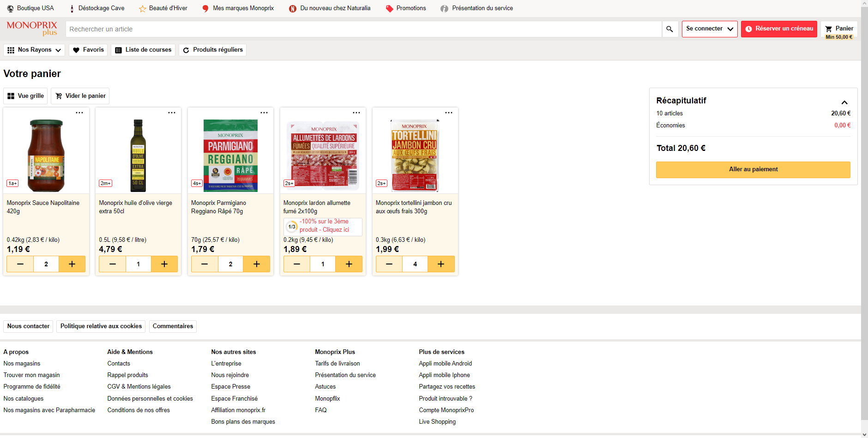Collapse the Récapitulatif panel chevron
This screenshot has width=868, height=438.
click(x=844, y=102)
